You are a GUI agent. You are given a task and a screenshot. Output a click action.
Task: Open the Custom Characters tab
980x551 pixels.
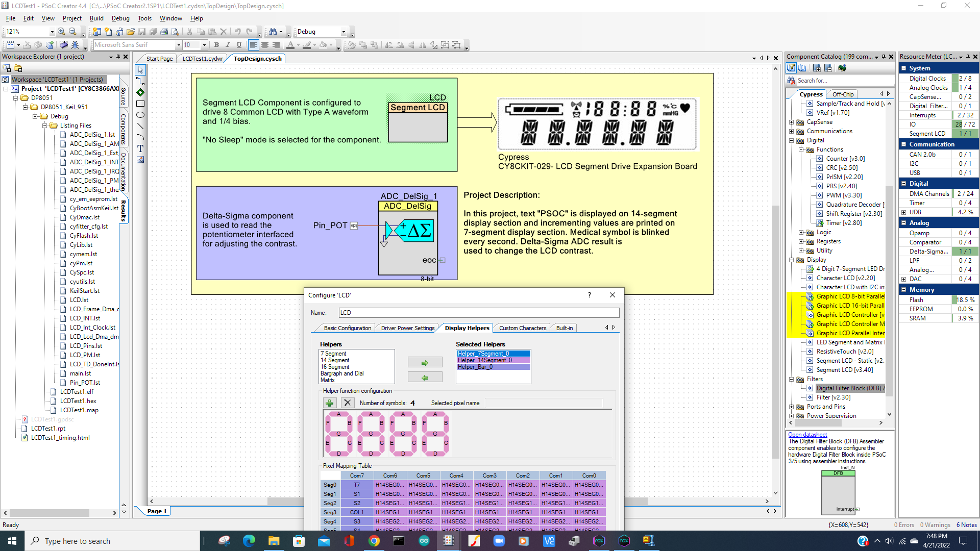tap(523, 328)
